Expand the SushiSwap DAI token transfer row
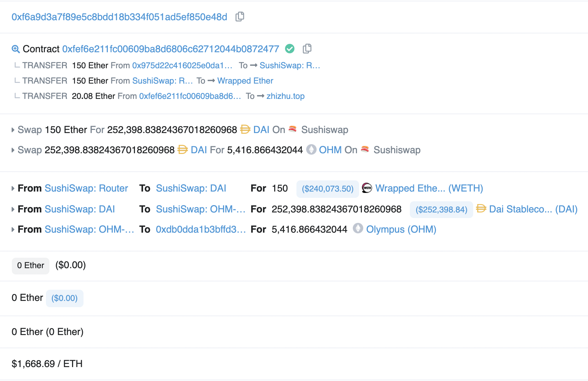 click(x=13, y=209)
